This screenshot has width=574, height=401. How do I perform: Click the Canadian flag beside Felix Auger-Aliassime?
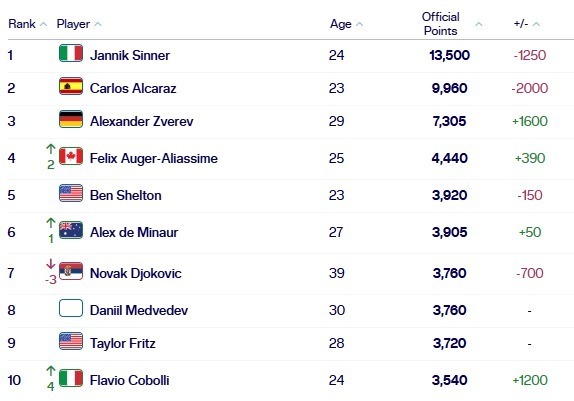(71, 156)
